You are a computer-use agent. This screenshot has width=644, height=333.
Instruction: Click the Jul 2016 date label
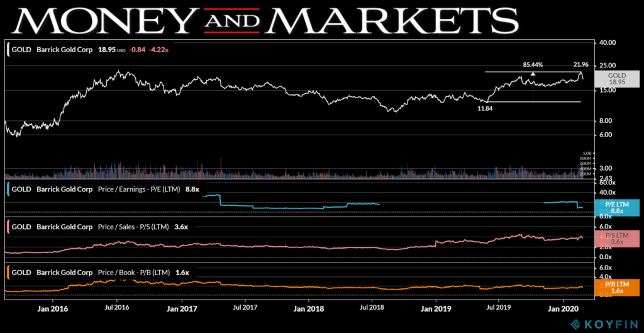coord(116,308)
